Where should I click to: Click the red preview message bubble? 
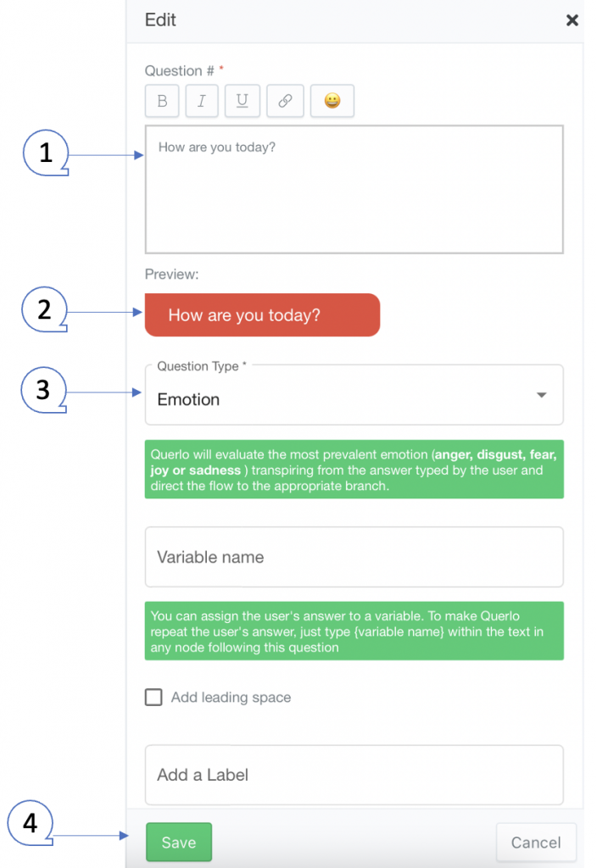[263, 315]
